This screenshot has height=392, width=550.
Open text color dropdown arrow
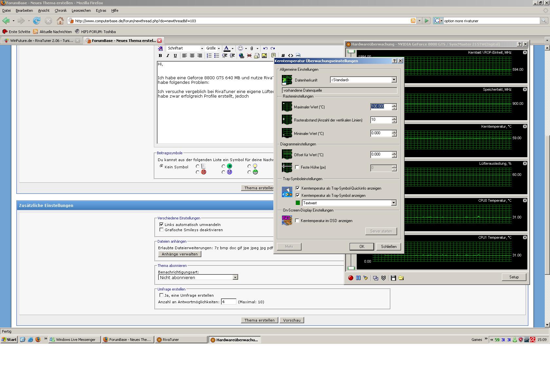[232, 48]
